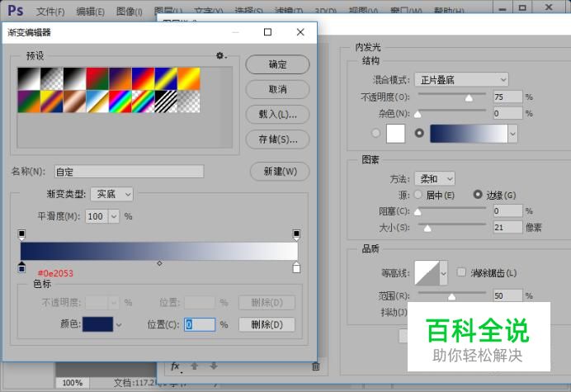Click trash delete effect icon
Viewport: 571px width, 392px height.
point(316,366)
